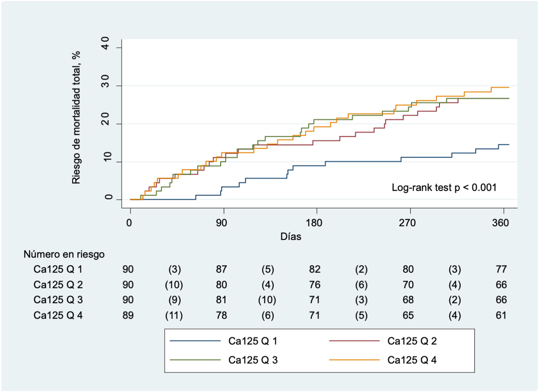Select the "Ca125 Q 1" row label in risk table
The image size is (539, 392).
(58, 269)
